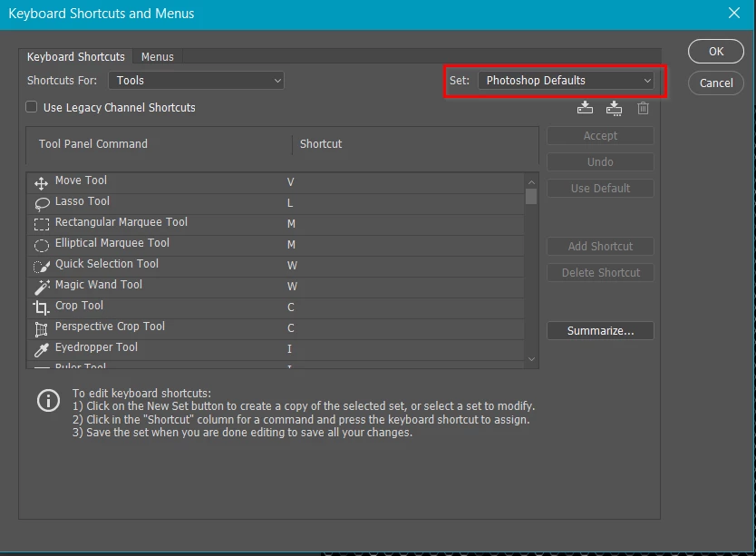Click the Summarize... button

pos(600,331)
